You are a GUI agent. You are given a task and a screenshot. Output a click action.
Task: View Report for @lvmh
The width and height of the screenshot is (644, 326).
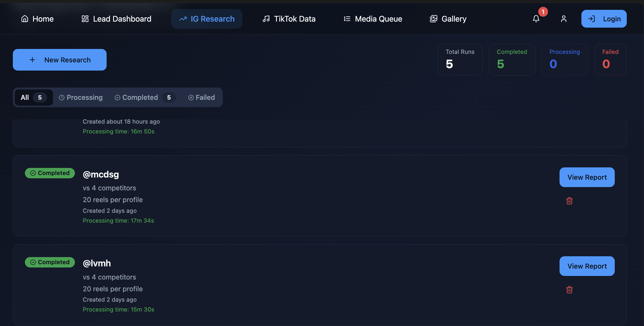pos(587,266)
